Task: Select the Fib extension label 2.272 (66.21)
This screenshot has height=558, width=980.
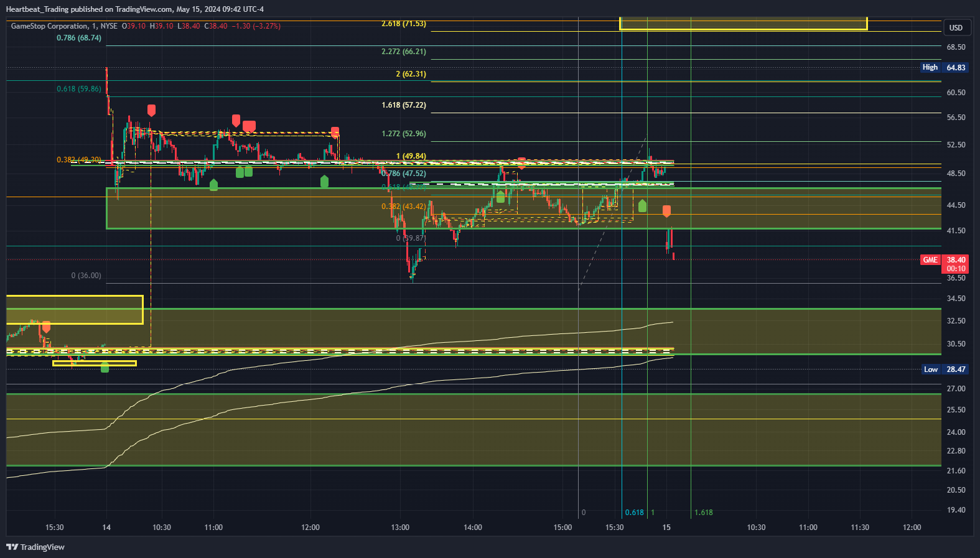Action: point(404,52)
